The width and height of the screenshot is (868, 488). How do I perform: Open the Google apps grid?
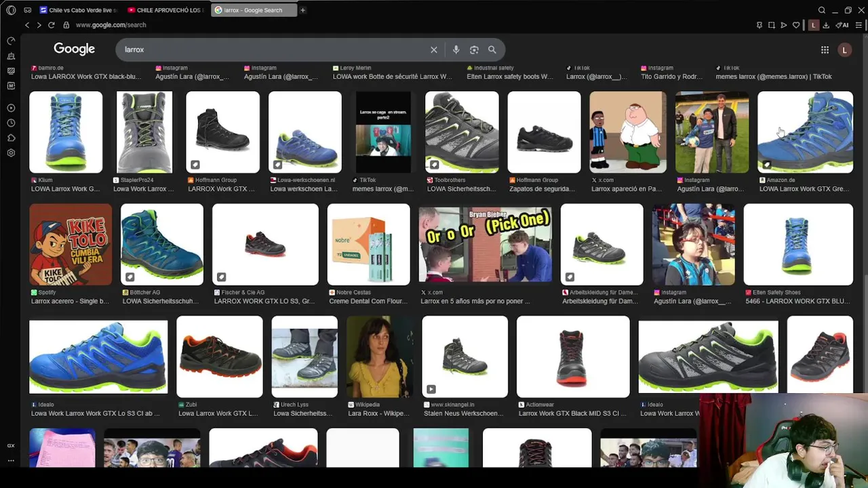825,49
